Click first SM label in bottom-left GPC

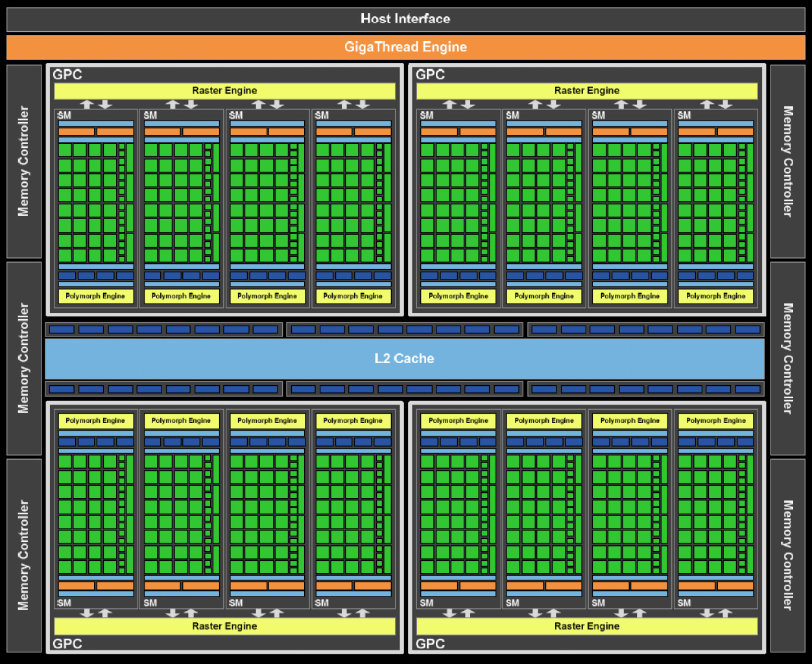(x=64, y=603)
